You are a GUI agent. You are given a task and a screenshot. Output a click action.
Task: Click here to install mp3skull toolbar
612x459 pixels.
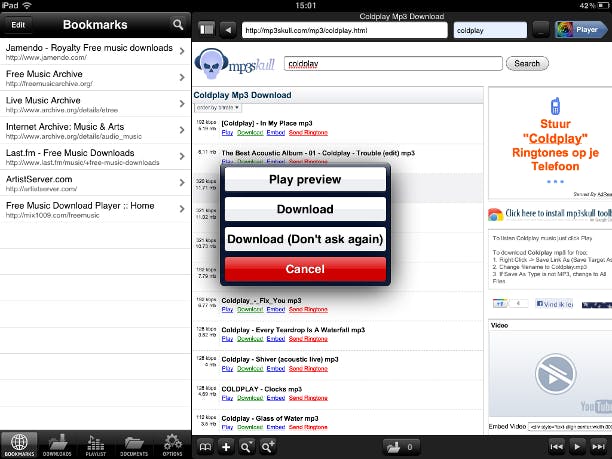point(559,213)
